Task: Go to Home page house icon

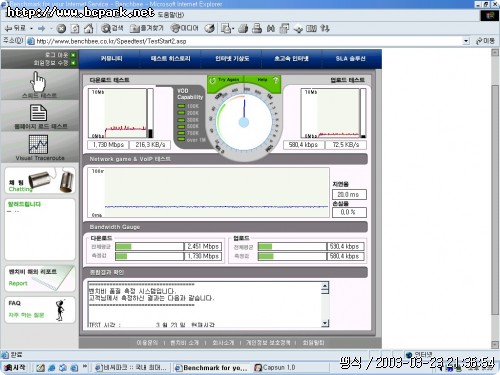Action: point(89,29)
